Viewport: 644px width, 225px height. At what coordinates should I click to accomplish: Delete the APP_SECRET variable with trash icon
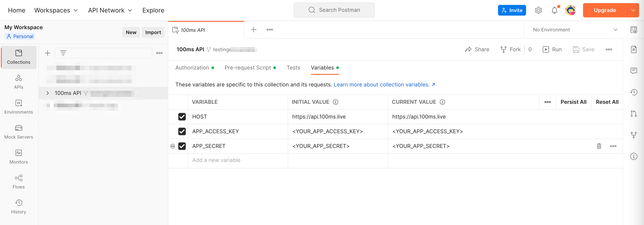tap(599, 146)
